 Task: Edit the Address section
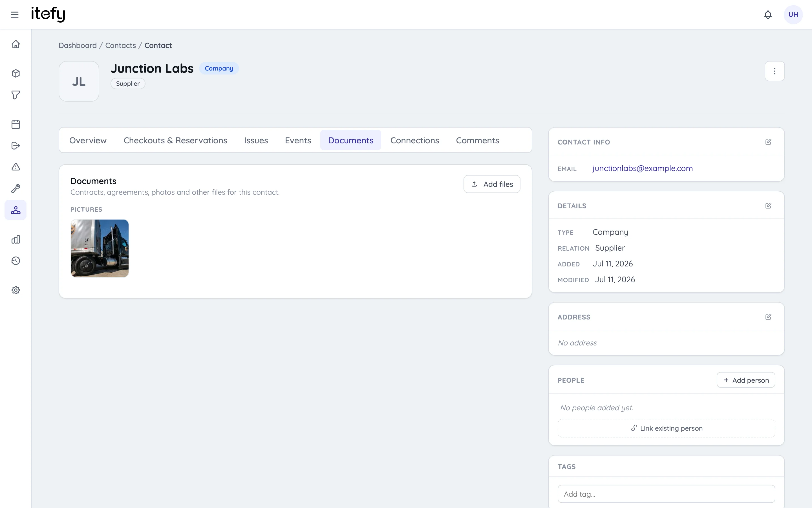click(768, 317)
